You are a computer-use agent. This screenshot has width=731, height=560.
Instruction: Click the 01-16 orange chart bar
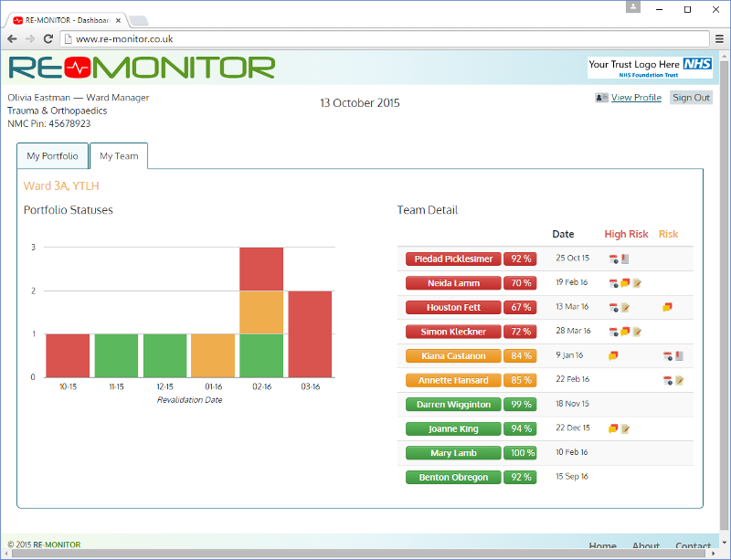[x=213, y=355]
